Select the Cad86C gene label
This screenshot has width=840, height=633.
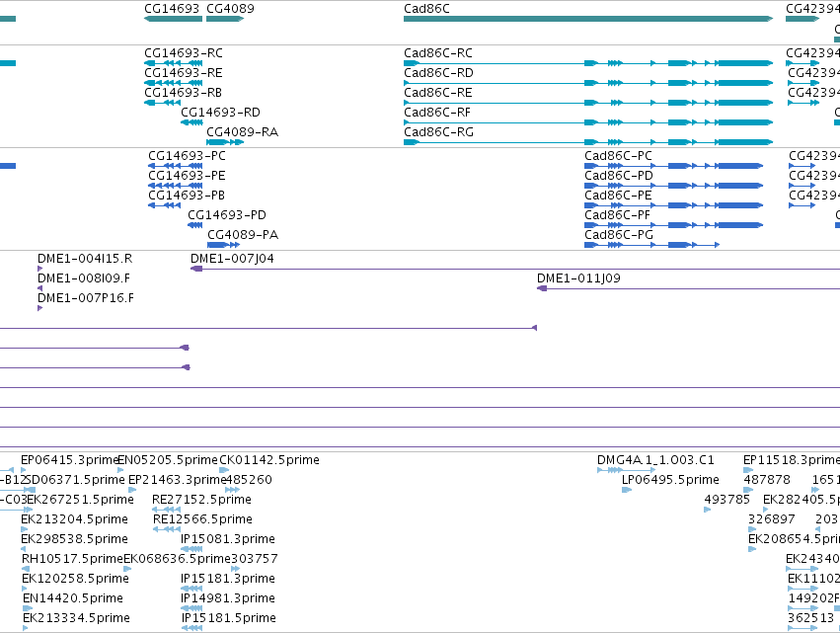click(426, 9)
